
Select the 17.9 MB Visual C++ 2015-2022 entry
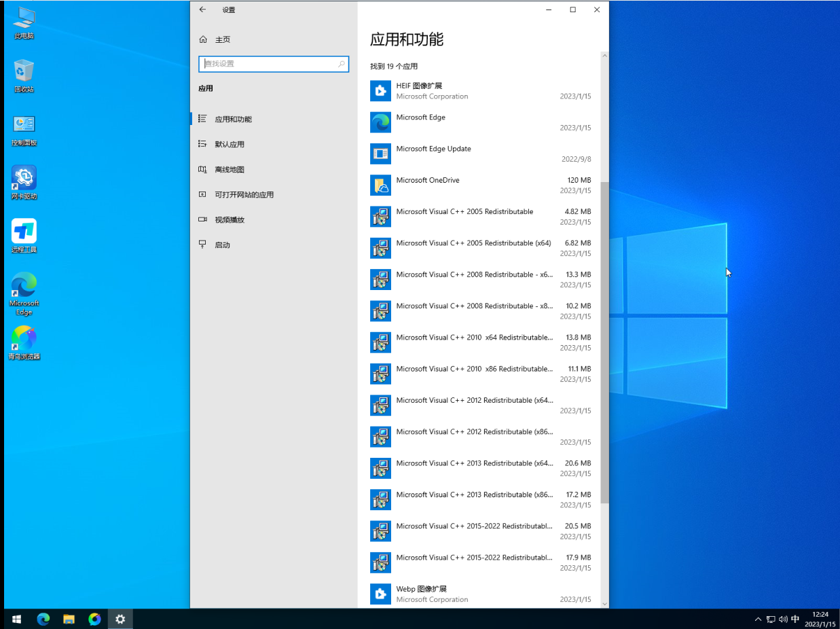tap(481, 562)
